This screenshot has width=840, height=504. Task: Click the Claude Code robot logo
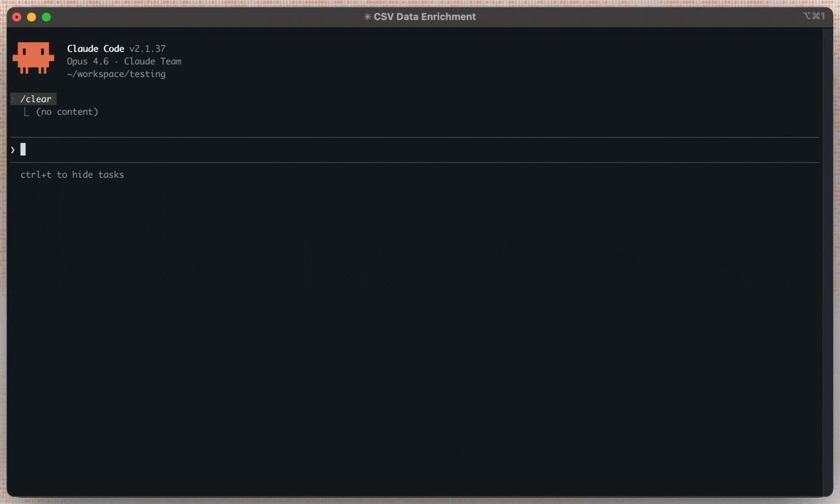[33, 57]
